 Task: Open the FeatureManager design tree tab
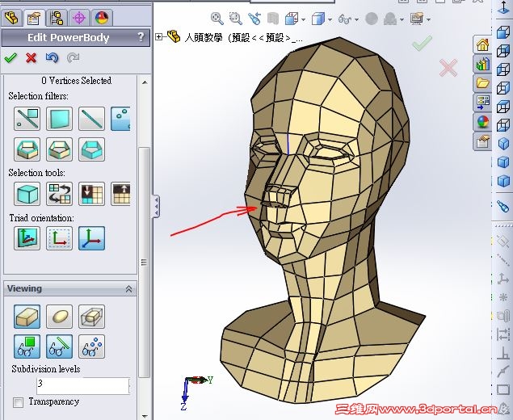[12, 18]
